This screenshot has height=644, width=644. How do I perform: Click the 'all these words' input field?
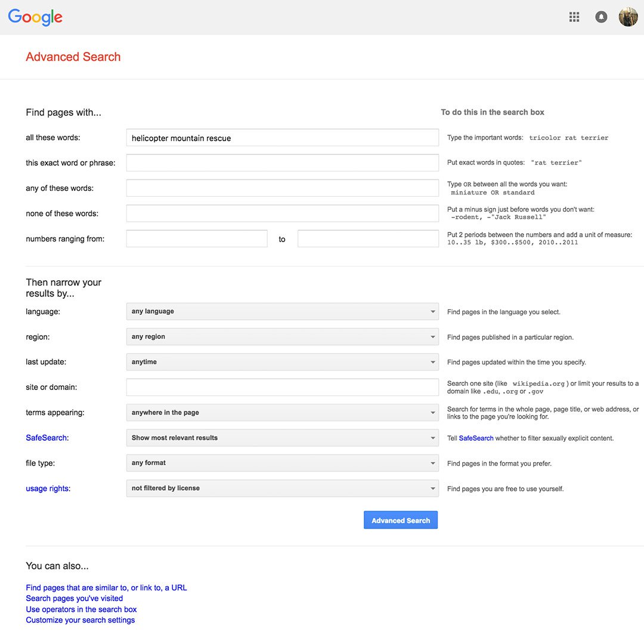(282, 138)
